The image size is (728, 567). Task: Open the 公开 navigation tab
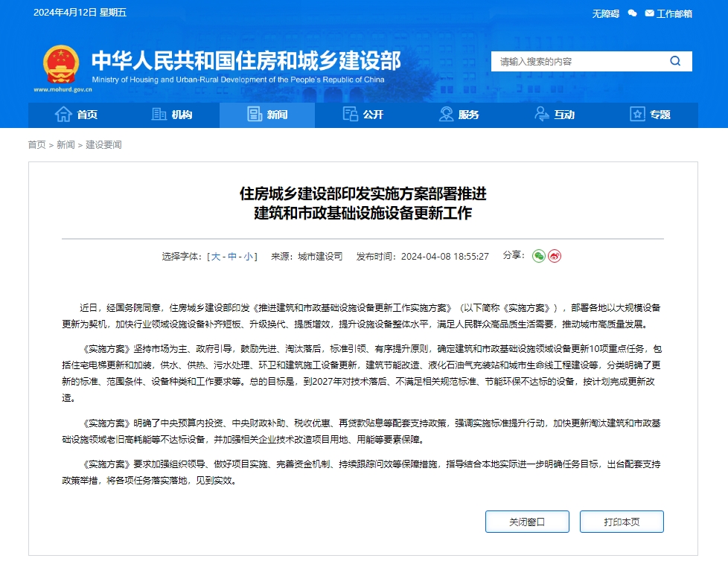coord(363,115)
